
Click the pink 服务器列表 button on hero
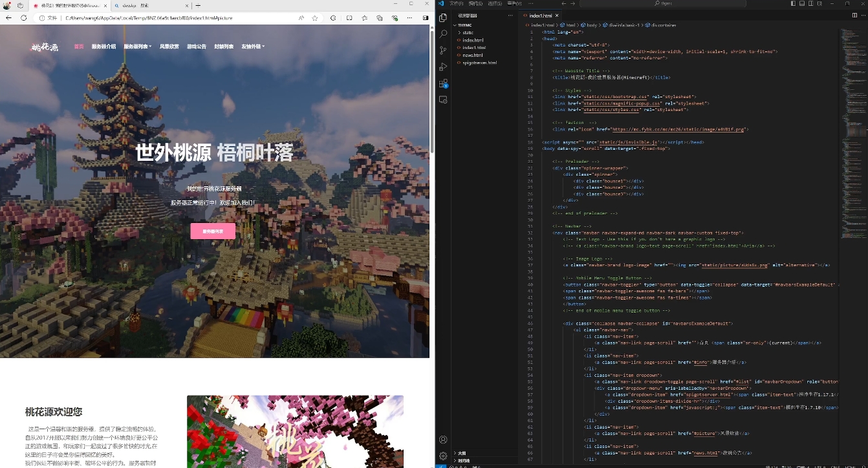coord(213,231)
